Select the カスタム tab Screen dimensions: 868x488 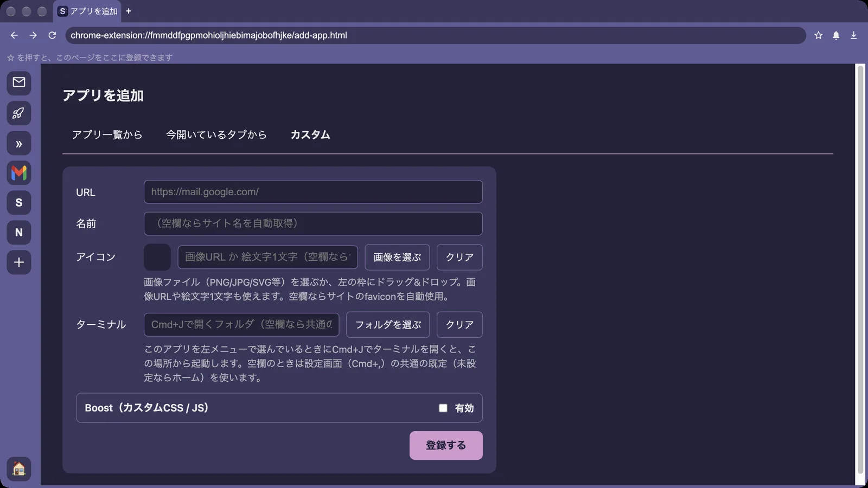[310, 134]
